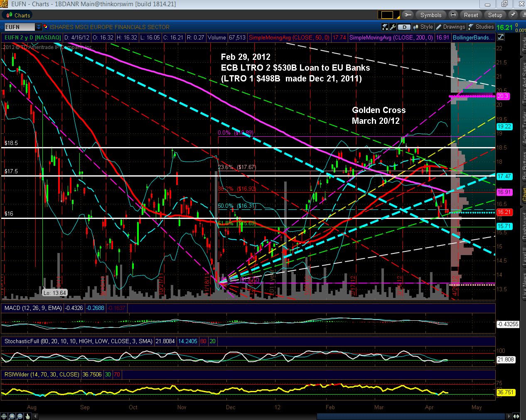Click the scroll left arrow on time axis
526x420 pixels.
pyautogui.click(x=35, y=416)
